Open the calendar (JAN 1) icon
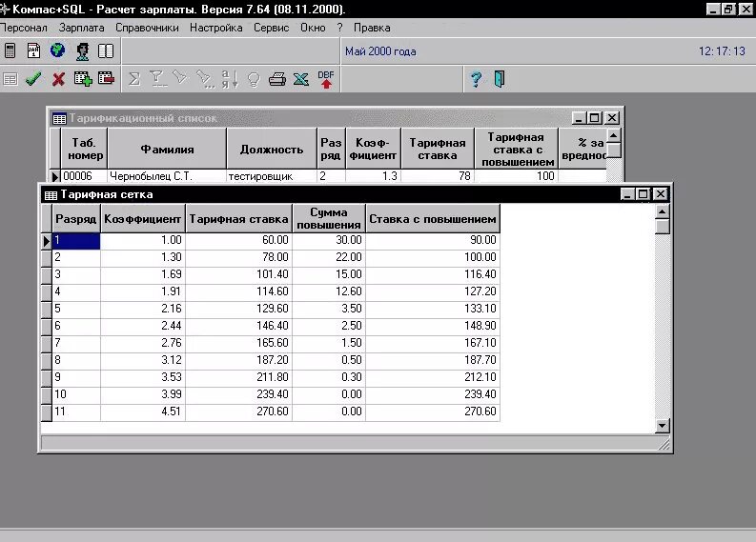 (33, 50)
